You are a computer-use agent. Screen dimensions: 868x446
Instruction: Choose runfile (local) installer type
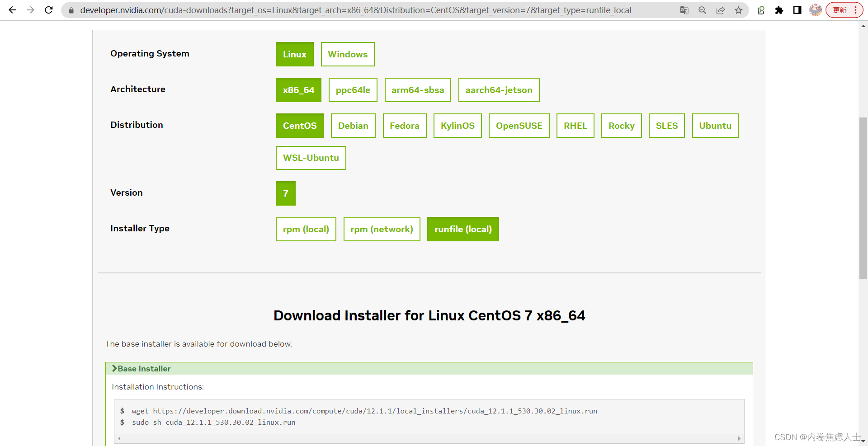(463, 229)
